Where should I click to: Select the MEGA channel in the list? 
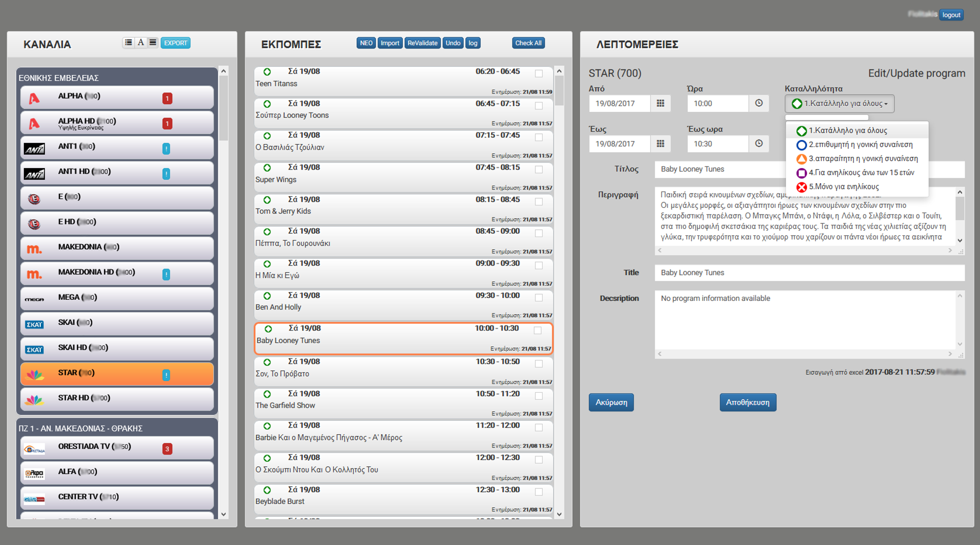coord(117,298)
